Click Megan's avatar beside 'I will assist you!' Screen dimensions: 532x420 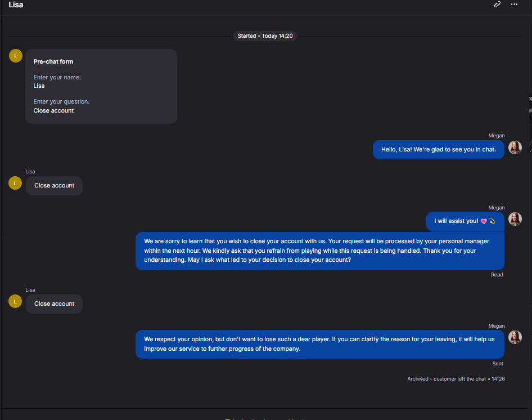tap(515, 219)
